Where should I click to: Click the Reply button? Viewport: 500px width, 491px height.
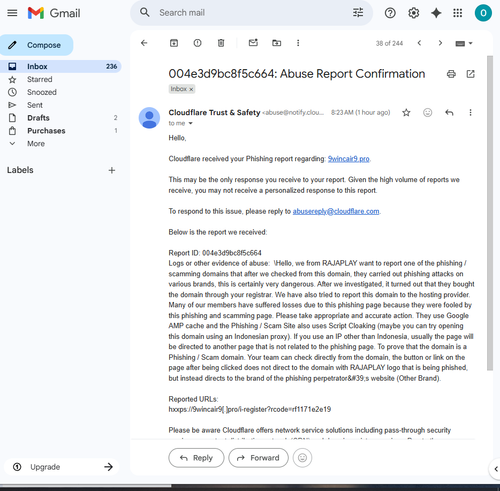point(196,458)
